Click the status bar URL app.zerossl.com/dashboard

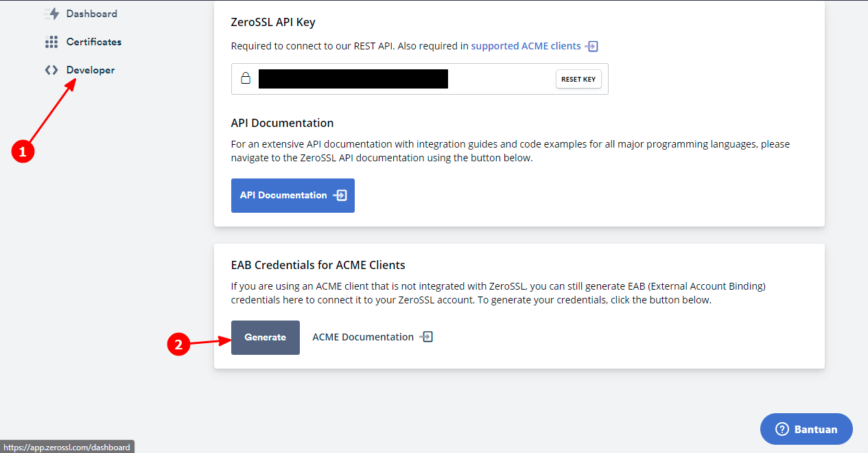(x=67, y=447)
